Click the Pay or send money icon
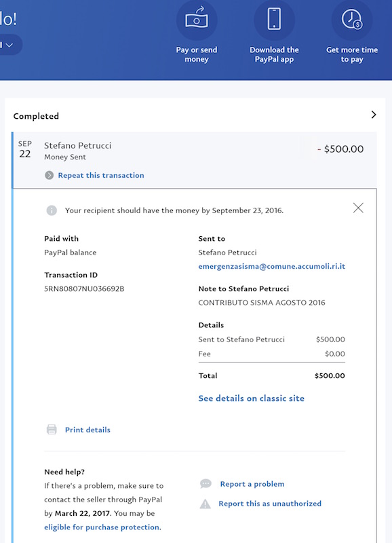Viewport: 392px width, 543px height. click(x=197, y=20)
